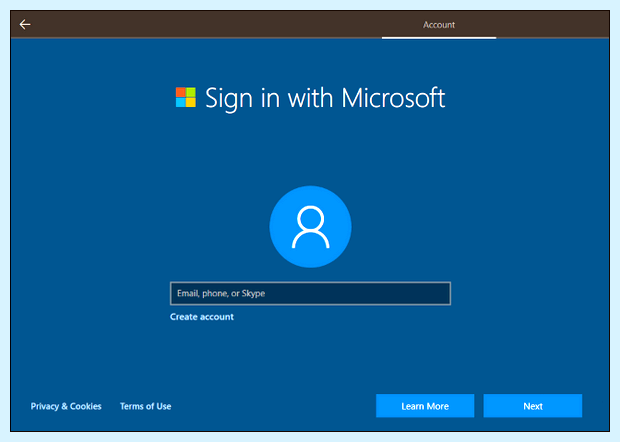Click the 'Sign in with Microsoft' heading
620x442 pixels.
tap(325, 98)
